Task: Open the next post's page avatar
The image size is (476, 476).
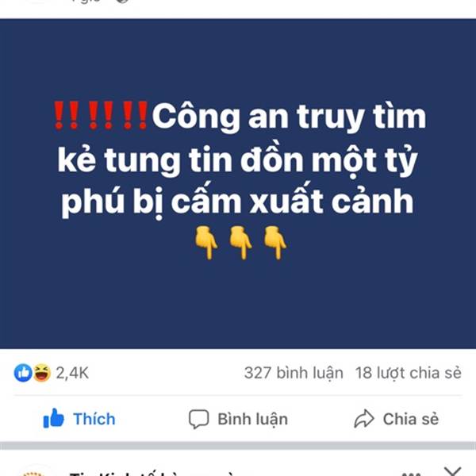Action: point(34,474)
